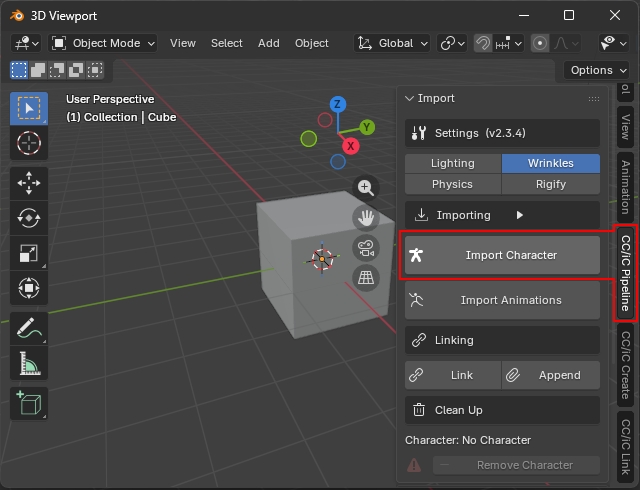This screenshot has height=490, width=640.
Task: Click the Clean Up header
Action: [x=502, y=410]
